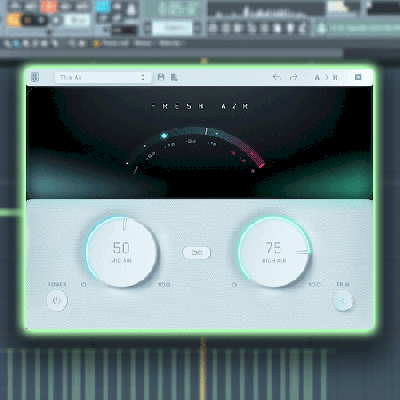The height and width of the screenshot is (400, 400).
Task: Save the current preset with the floppy icon
Action: [x=161, y=77]
